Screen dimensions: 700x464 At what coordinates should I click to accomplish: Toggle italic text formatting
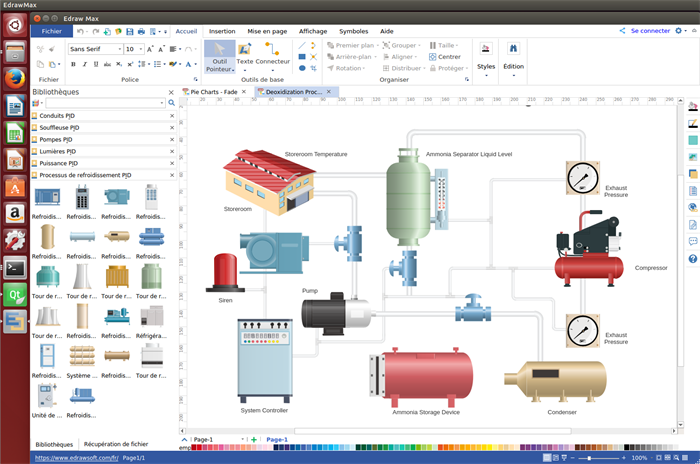pos(85,64)
